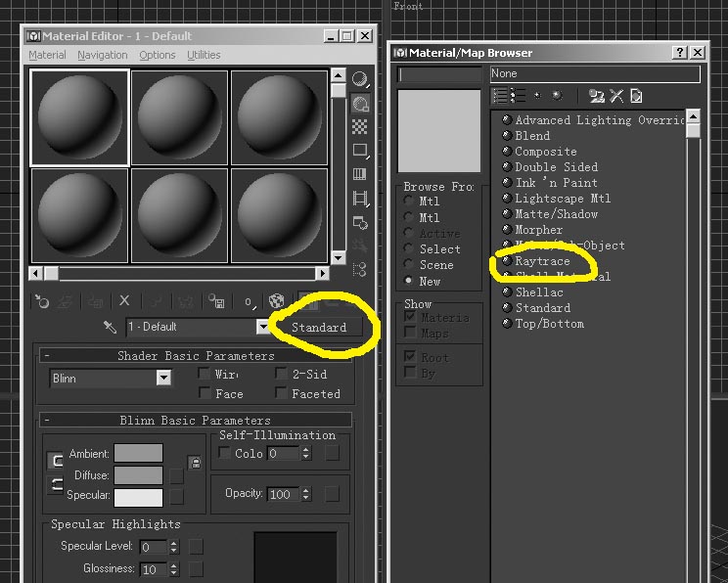Screen dimensions: 728x583
Task: Collapse the Shader Basic Parameters rollout
Action: (47, 356)
